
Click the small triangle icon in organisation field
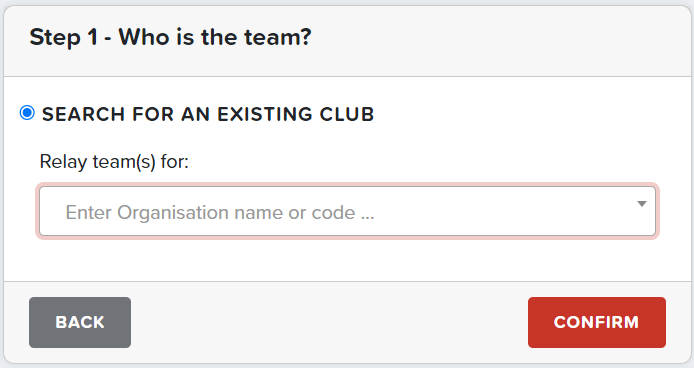click(x=642, y=204)
